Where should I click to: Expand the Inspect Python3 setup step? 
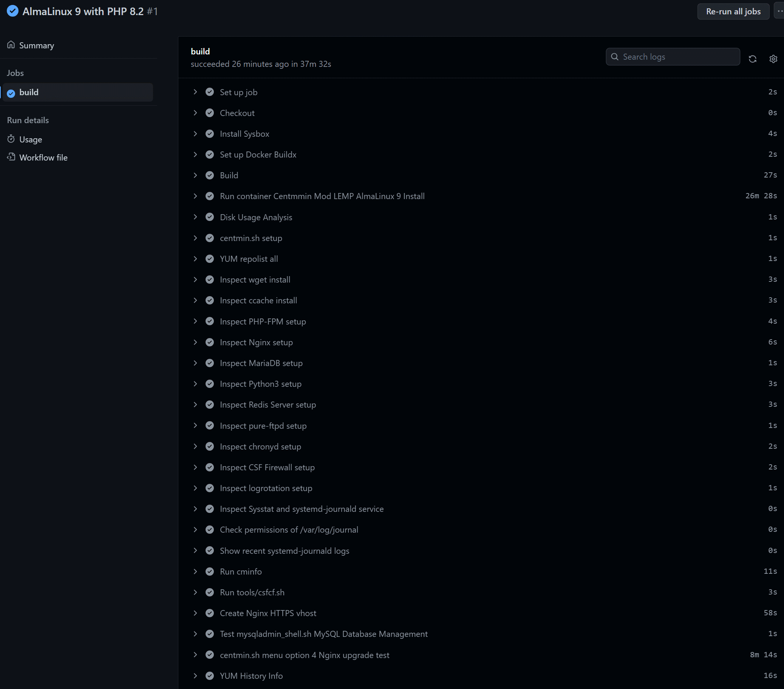pos(195,384)
